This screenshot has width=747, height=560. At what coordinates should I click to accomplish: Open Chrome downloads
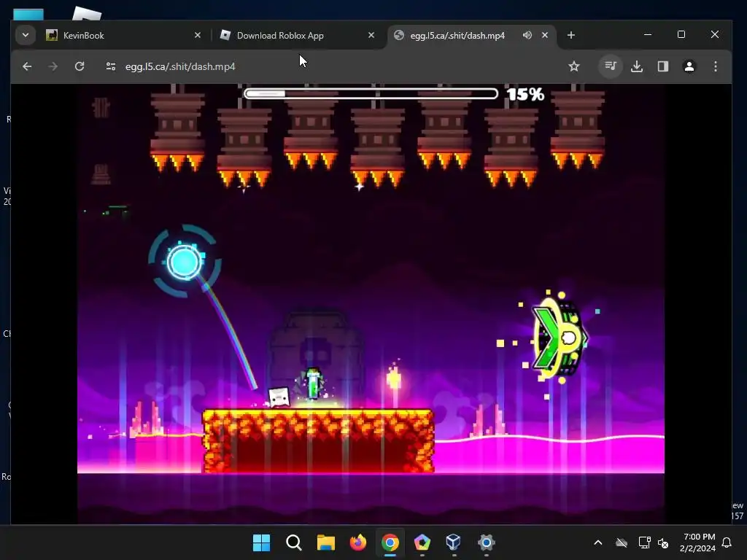[x=636, y=66]
